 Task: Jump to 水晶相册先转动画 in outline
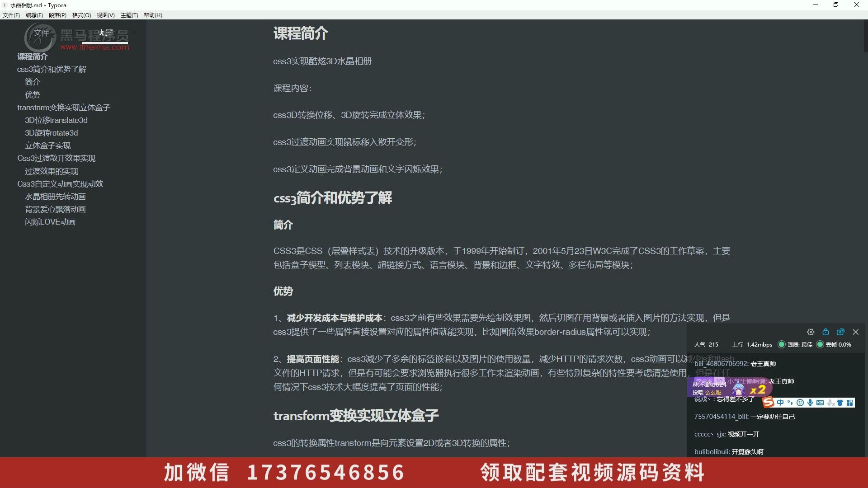[x=55, y=197]
